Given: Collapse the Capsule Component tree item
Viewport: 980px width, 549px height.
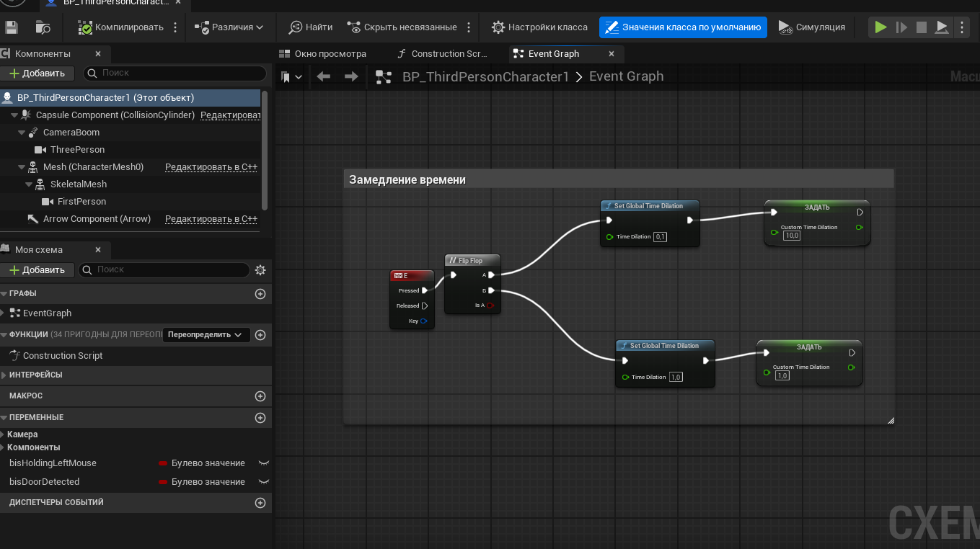Looking at the screenshot, I should click(14, 115).
